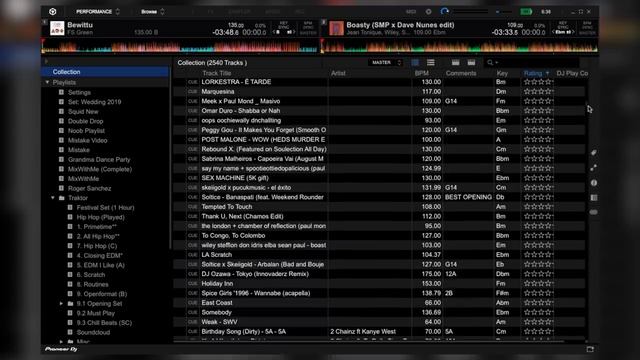Open the Set: Wedding 2019 playlist

pos(94,102)
